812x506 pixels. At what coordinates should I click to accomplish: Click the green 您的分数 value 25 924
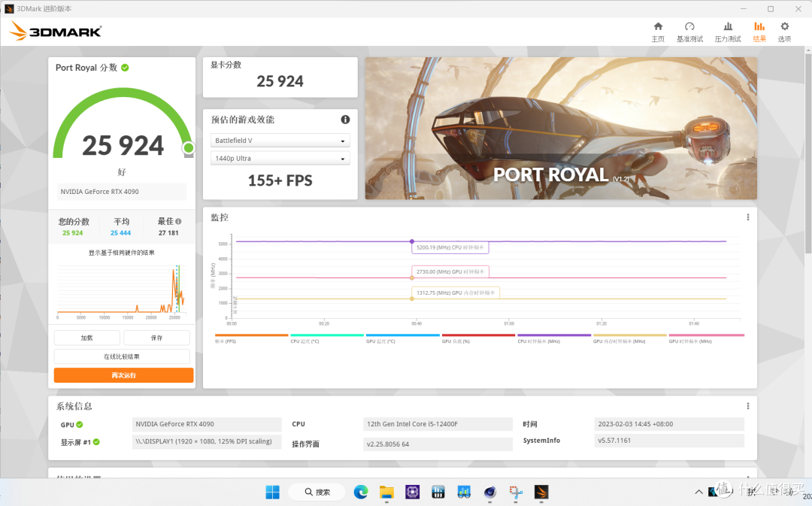click(x=72, y=233)
